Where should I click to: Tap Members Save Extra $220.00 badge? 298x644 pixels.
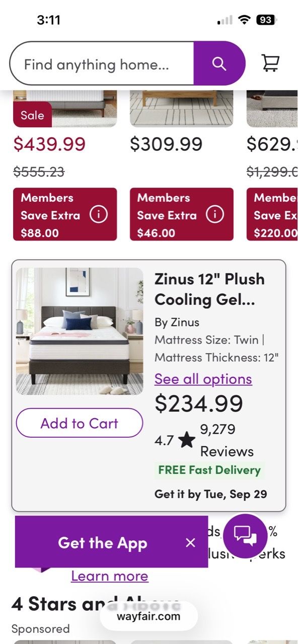click(x=272, y=214)
